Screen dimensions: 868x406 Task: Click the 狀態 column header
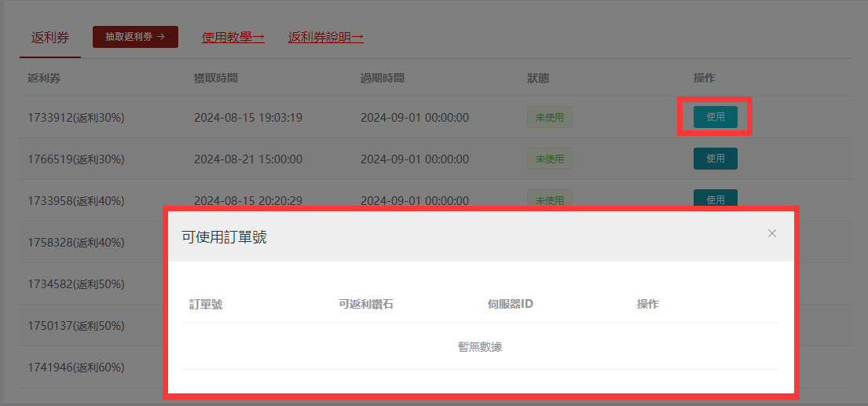point(538,78)
